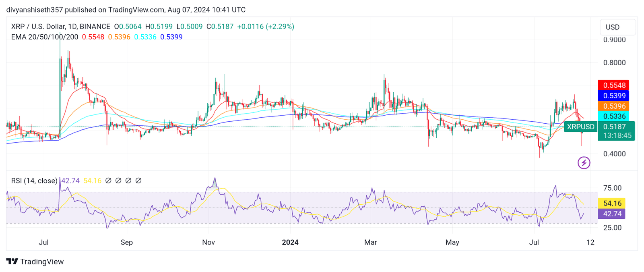
Task: Click the orange 0.5396 EMA price tag
Action: pos(614,106)
